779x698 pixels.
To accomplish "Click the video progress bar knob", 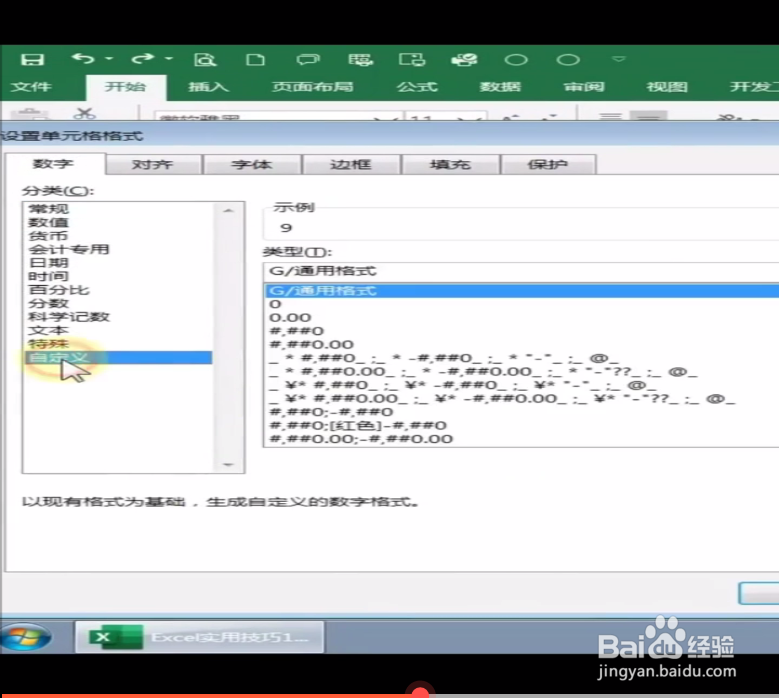I will [x=420, y=692].
